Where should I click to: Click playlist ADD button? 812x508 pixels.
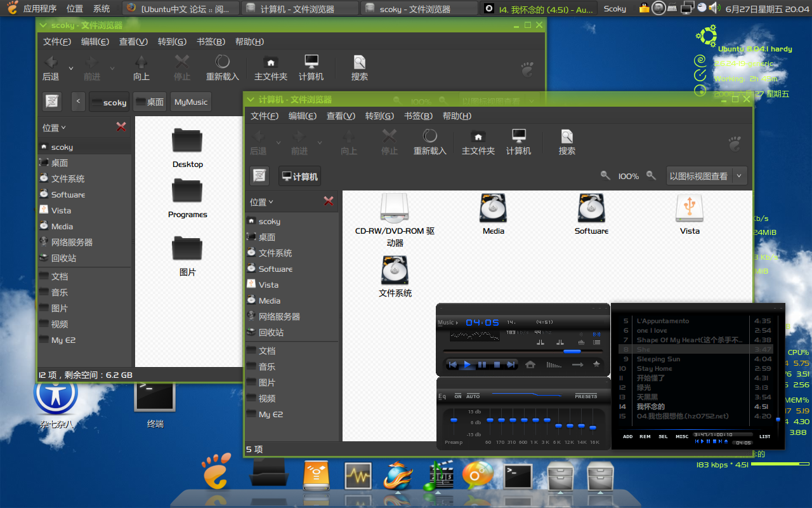(x=627, y=436)
